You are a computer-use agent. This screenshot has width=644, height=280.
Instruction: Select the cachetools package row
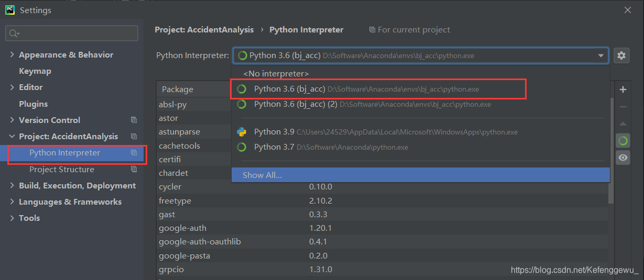pyautogui.click(x=194, y=145)
